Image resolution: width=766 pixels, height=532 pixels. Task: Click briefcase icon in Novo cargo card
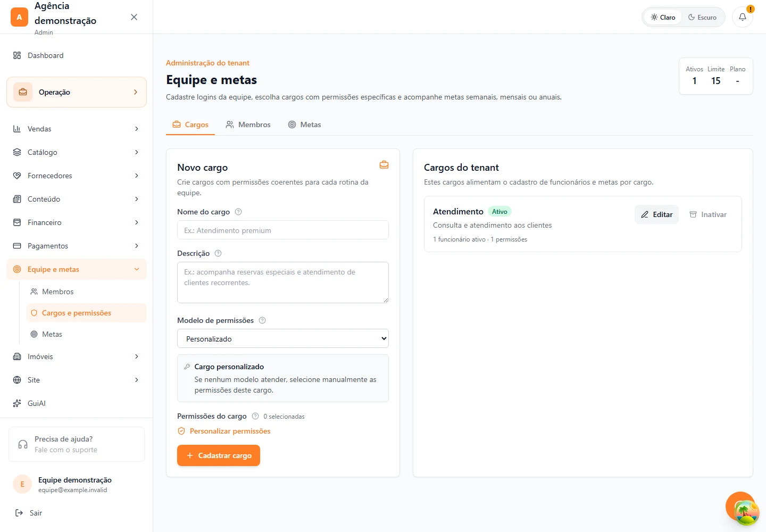(x=384, y=165)
